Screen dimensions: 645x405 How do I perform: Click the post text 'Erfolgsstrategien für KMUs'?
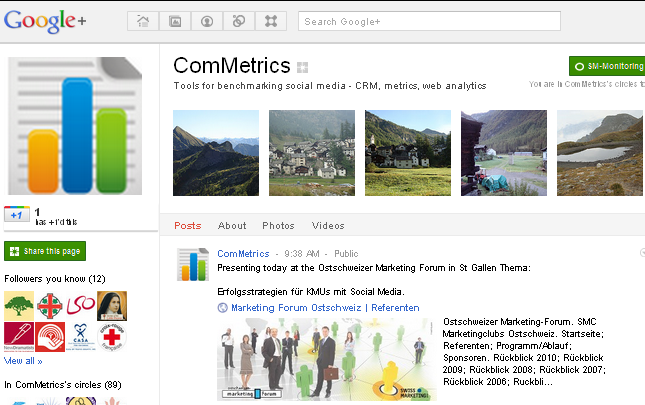(311, 292)
